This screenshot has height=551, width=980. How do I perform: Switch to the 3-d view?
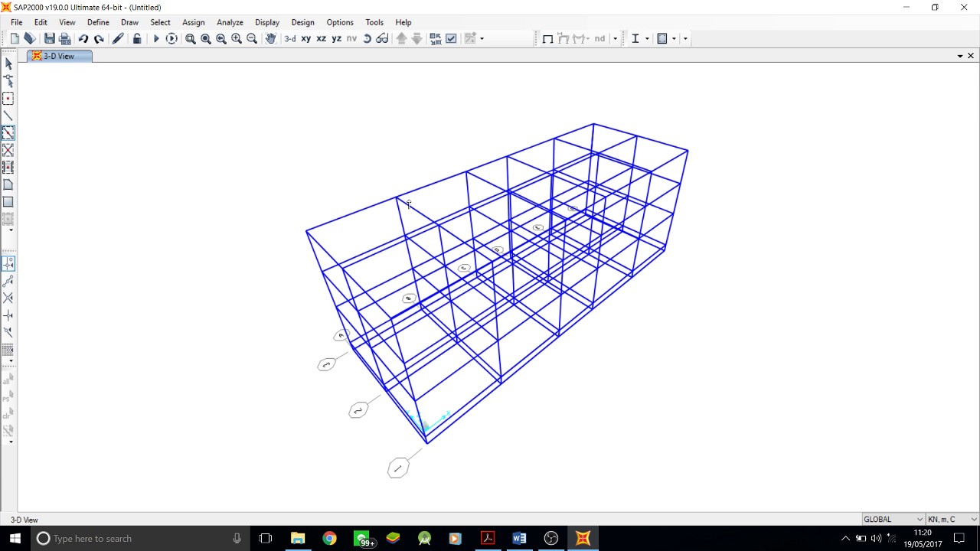290,38
